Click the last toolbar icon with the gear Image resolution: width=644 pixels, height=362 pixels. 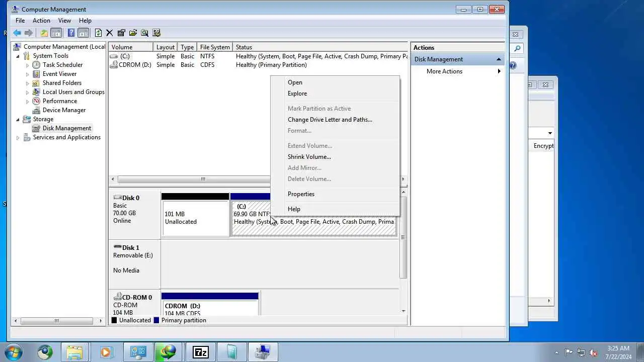(156, 33)
